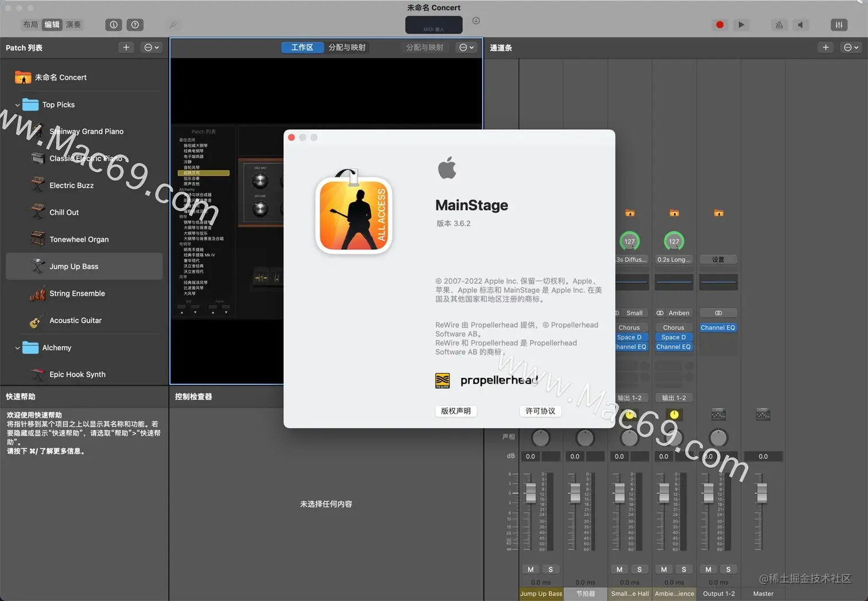This screenshot has width=868, height=601.
Task: Mute the Output 1-2 channel strip
Action: (708, 569)
